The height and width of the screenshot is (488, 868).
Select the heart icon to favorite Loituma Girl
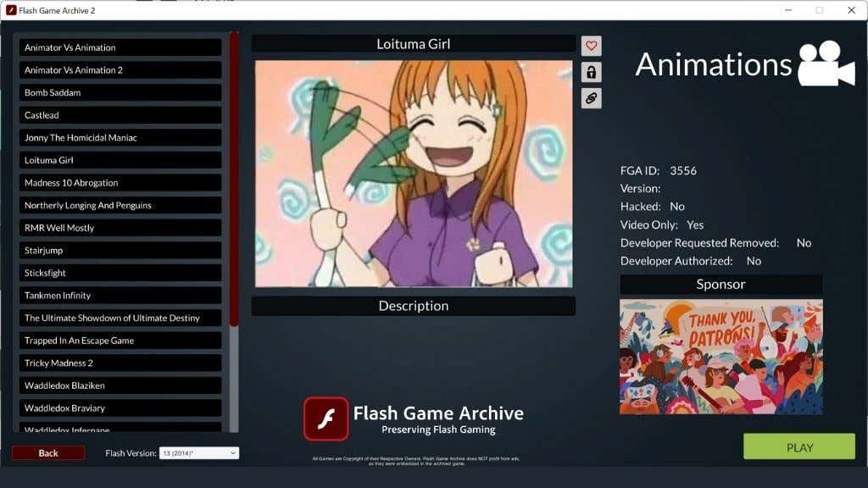(x=591, y=45)
